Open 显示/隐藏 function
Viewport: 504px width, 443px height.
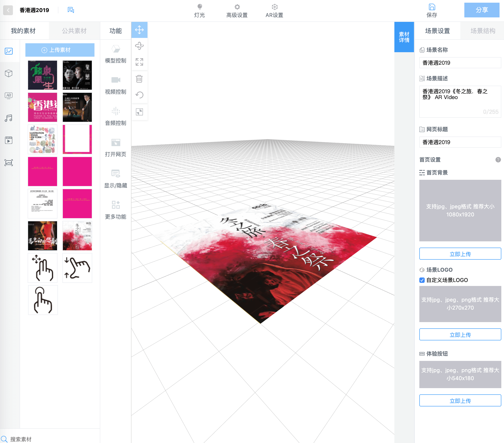pyautogui.click(x=115, y=179)
